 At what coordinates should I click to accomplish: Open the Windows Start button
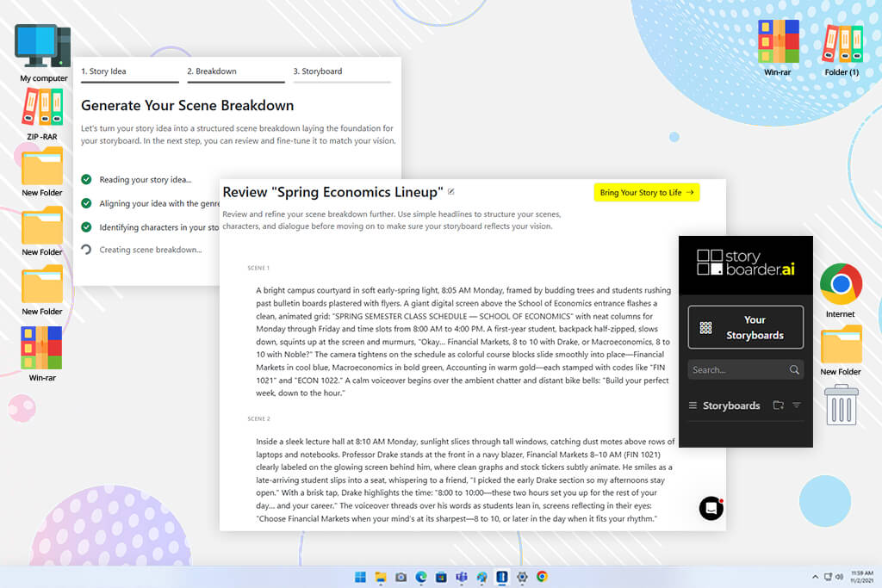[x=361, y=577]
